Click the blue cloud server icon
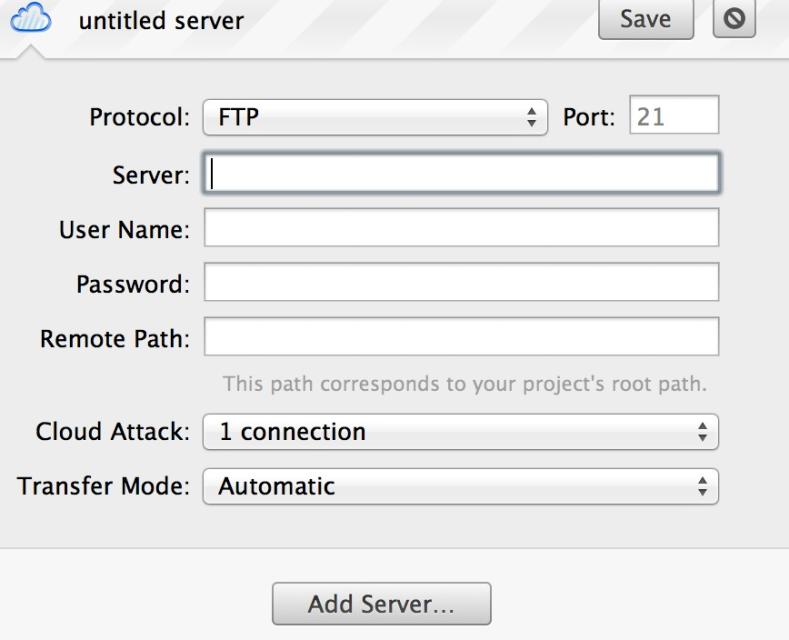 click(31, 18)
